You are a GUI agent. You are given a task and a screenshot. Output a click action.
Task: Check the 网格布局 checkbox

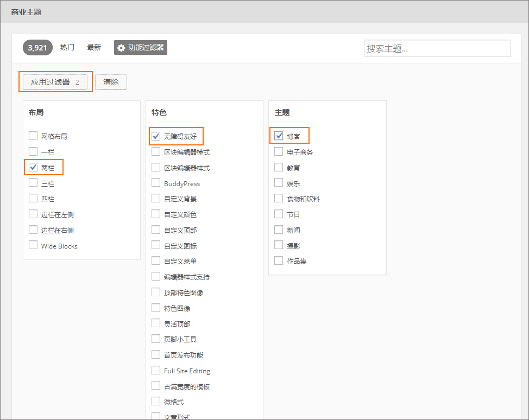(33, 136)
